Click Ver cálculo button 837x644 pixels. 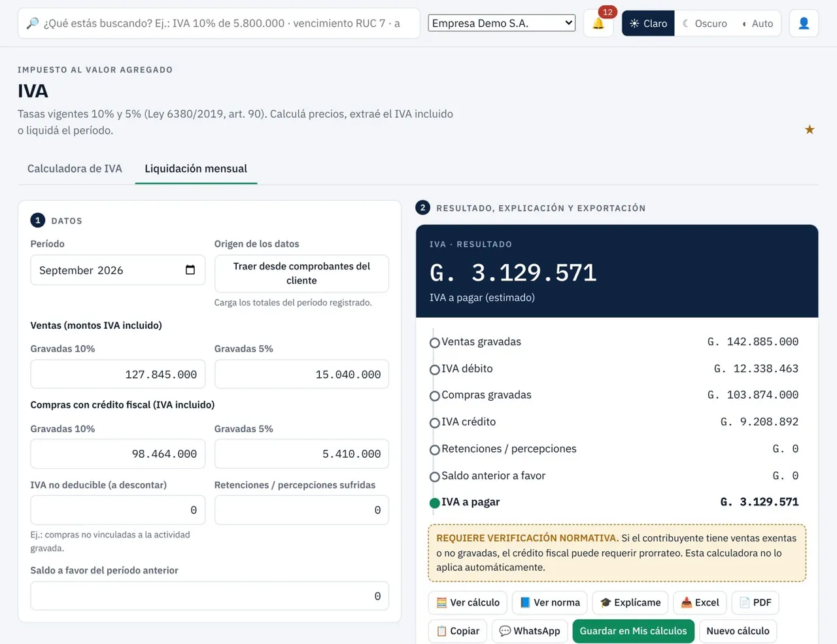point(468,602)
